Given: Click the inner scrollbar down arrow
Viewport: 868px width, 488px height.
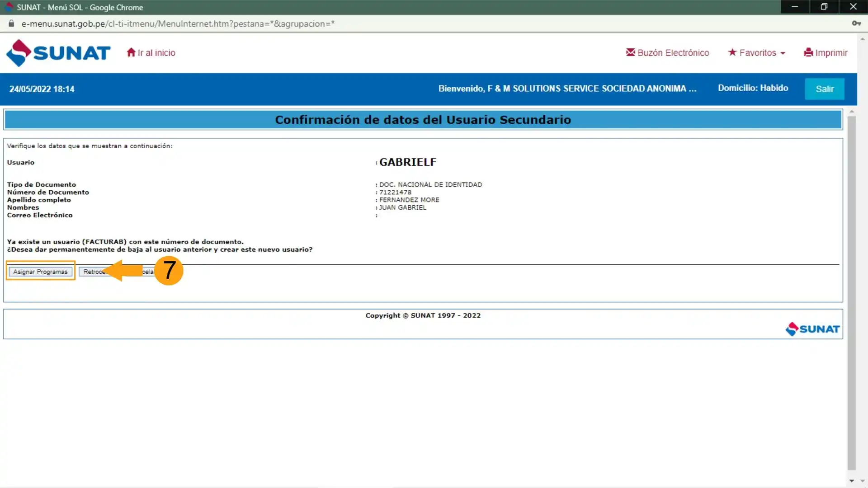Looking at the screenshot, I should [851, 481].
